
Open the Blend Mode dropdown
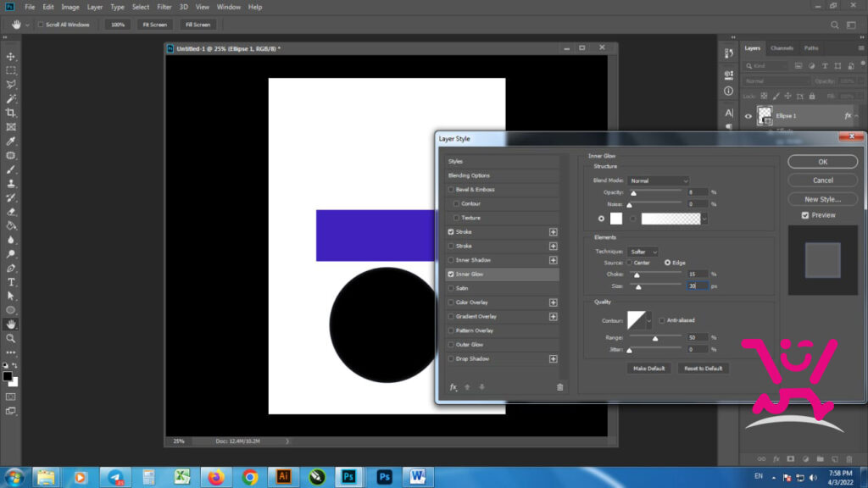pyautogui.click(x=658, y=181)
